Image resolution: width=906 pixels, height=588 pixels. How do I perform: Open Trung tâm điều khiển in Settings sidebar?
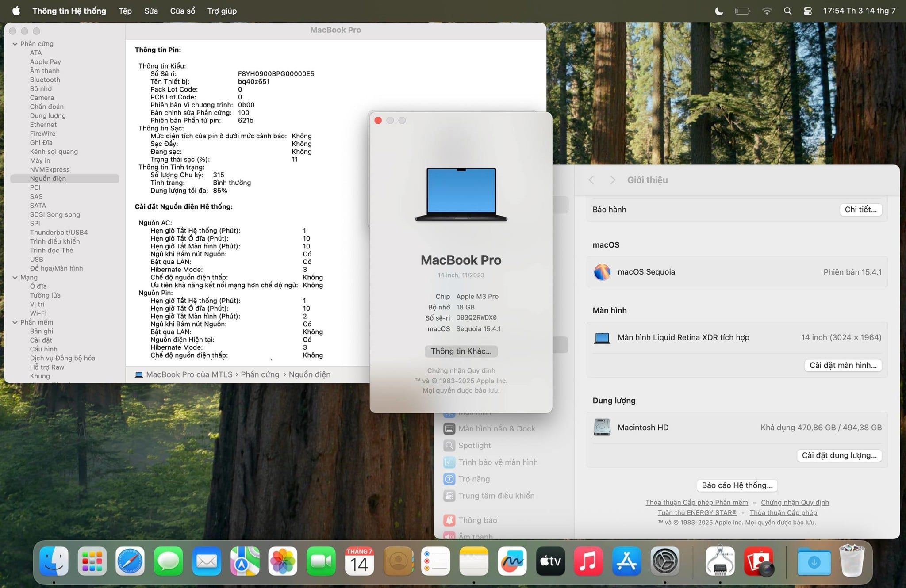coord(489,496)
